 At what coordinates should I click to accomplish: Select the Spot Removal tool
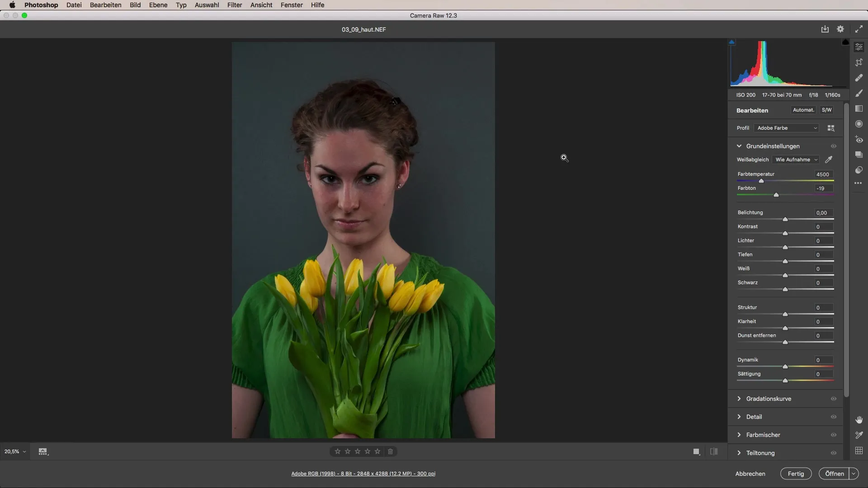point(859,78)
